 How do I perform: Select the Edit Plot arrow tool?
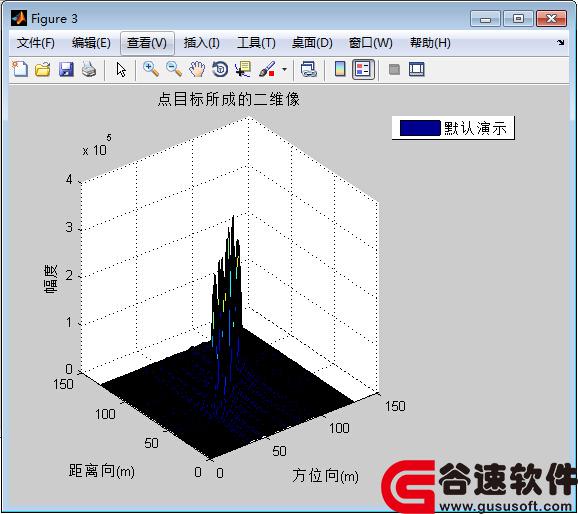pos(121,69)
